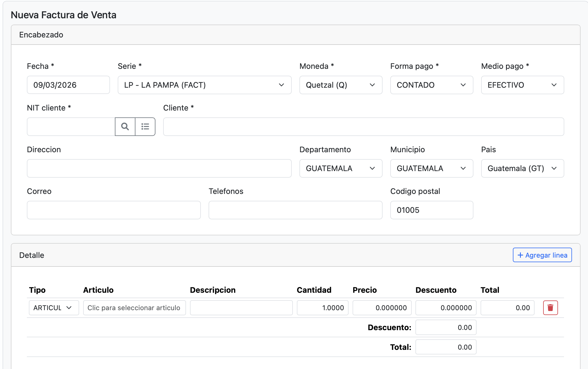
Task: Focus the Telefonos input field
Action: coord(295,210)
